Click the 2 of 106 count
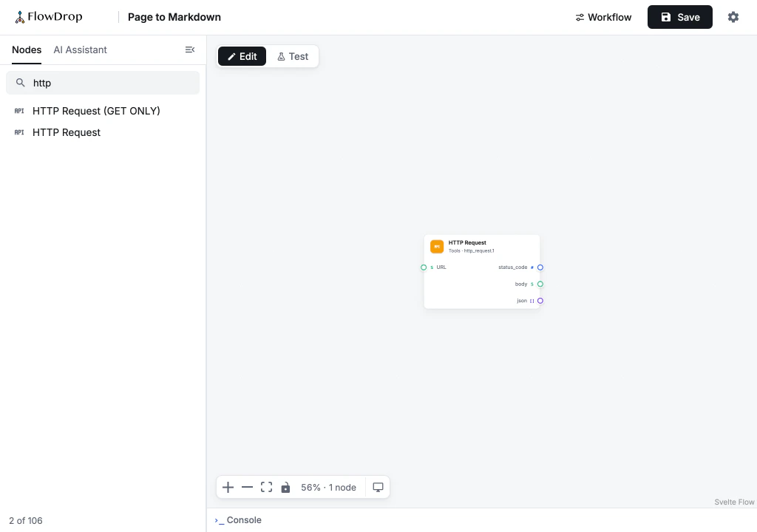Screen dimensions: 757x532 26,520
